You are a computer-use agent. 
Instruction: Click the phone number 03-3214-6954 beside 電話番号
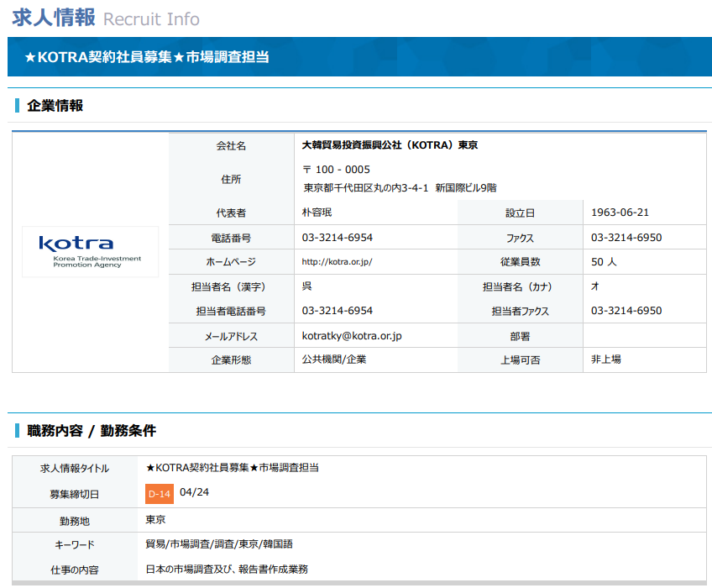pyautogui.click(x=338, y=238)
